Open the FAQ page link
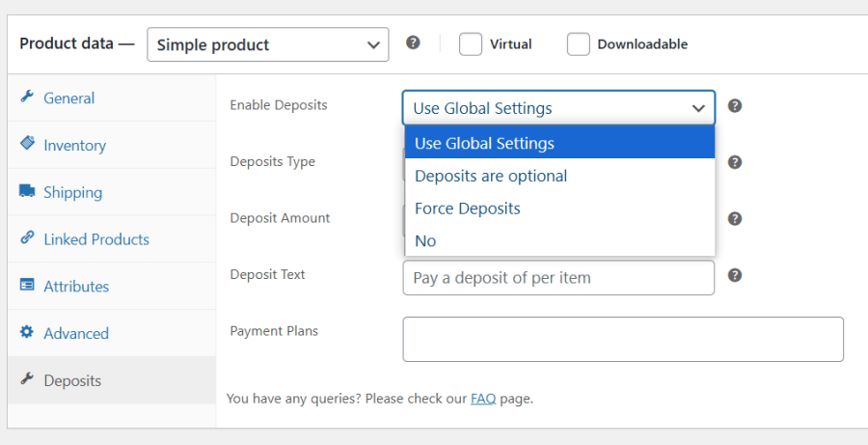868x445 pixels. (482, 398)
